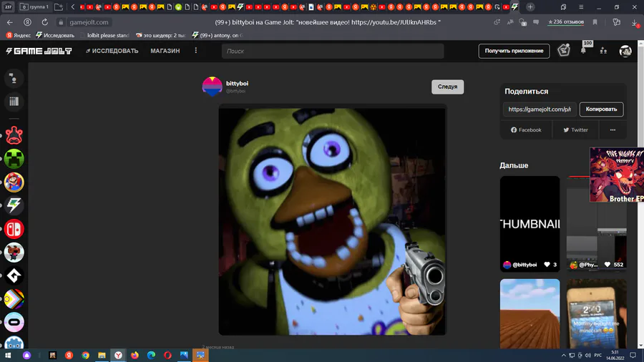
Task: Go back using the browser back arrow
Action: 10,22
